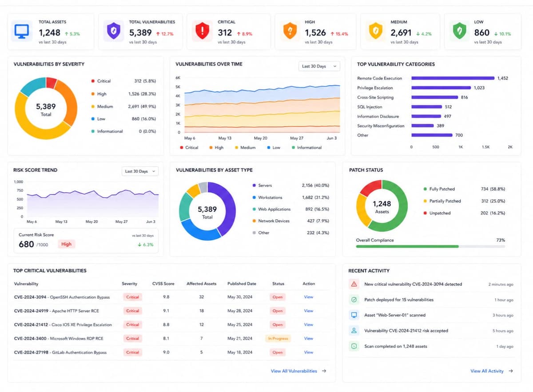Click View for CVE-2024-21412 Cisco row
Screen dimensions: 533x392
coord(309,325)
